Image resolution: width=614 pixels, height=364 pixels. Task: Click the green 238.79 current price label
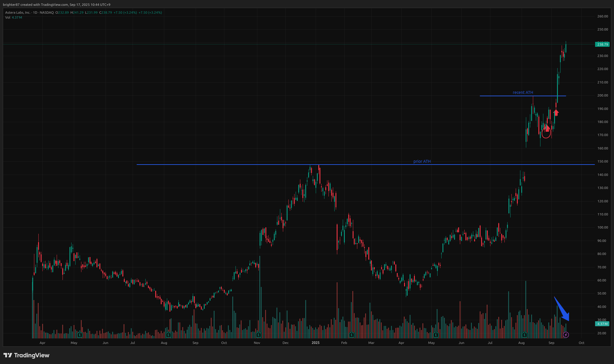point(602,44)
